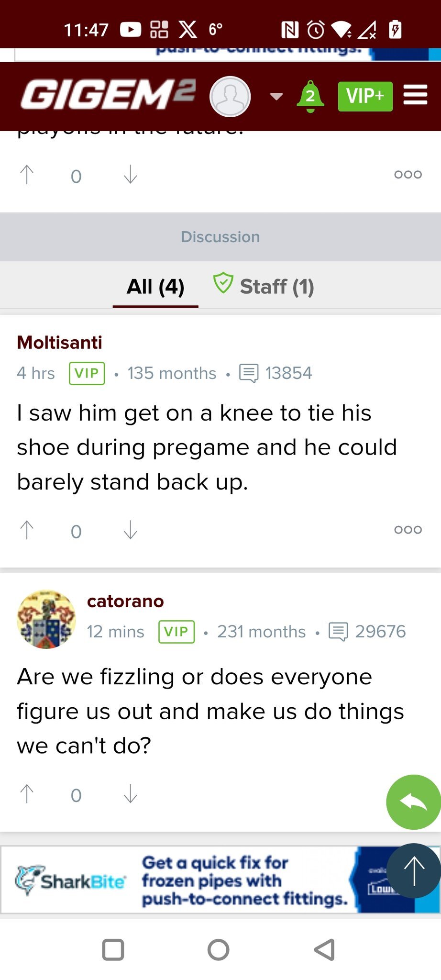Viewport: 441px width, 980px height.
Task: Tap the scroll-to-top arrow button
Action: pyautogui.click(x=414, y=870)
